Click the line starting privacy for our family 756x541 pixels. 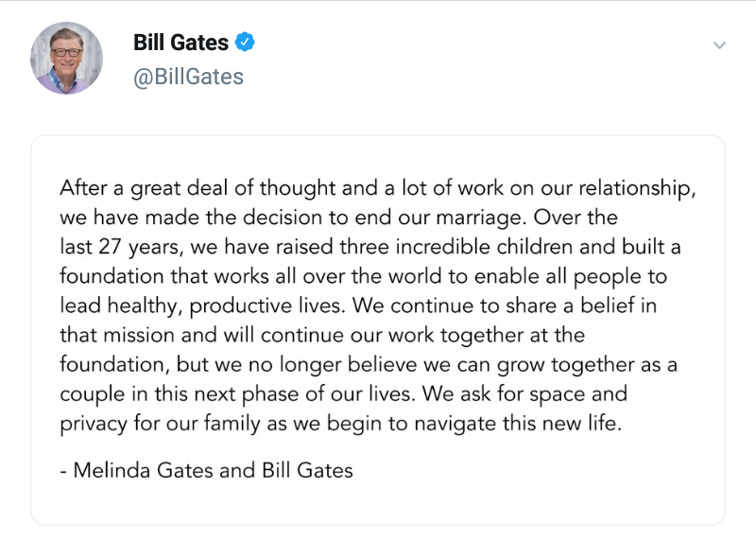341,424
